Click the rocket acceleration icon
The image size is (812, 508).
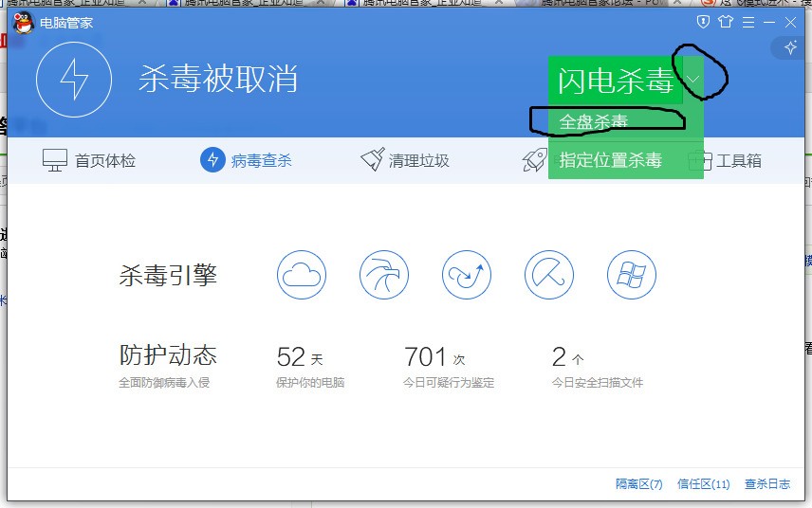coord(534,160)
